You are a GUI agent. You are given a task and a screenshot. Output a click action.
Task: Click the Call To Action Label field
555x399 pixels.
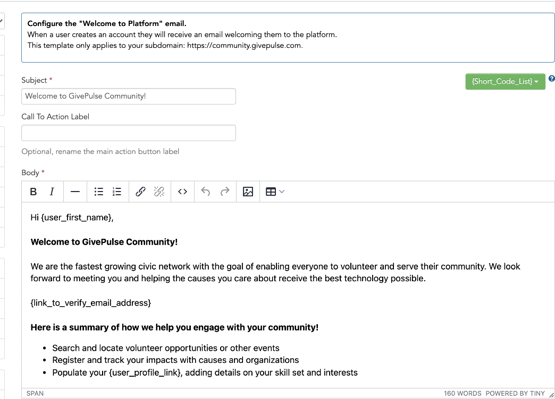(128, 133)
